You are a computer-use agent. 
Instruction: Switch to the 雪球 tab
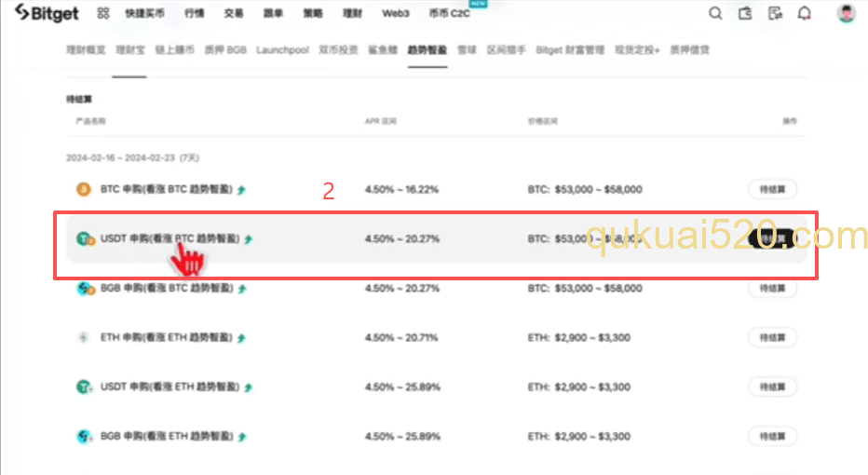(467, 49)
